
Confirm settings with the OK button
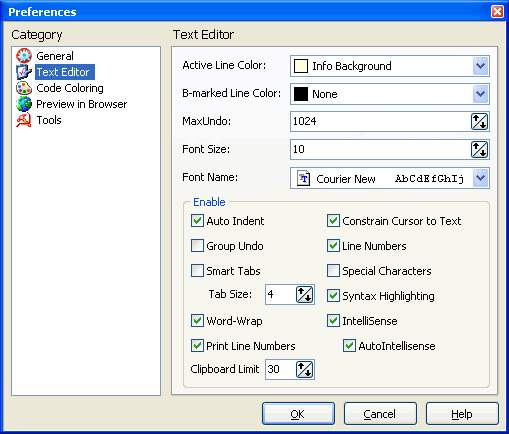click(298, 414)
